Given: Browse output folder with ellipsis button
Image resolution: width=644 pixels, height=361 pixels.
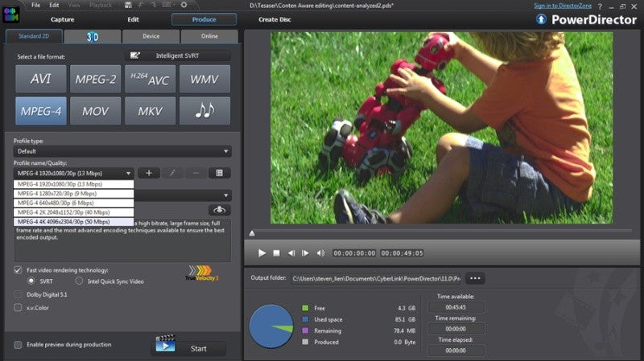Looking at the screenshot, I should (x=475, y=278).
